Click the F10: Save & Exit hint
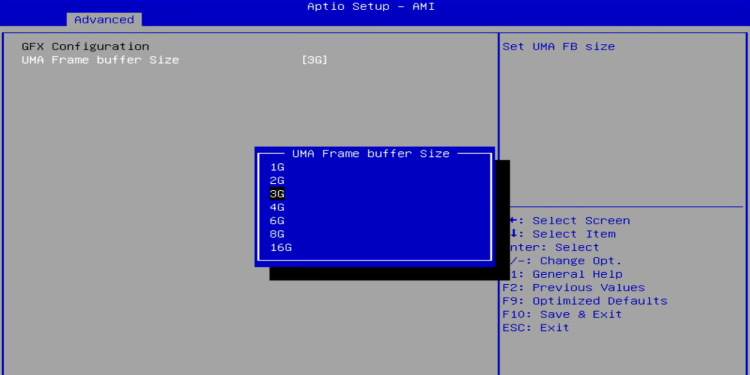750x375 pixels. click(562, 314)
